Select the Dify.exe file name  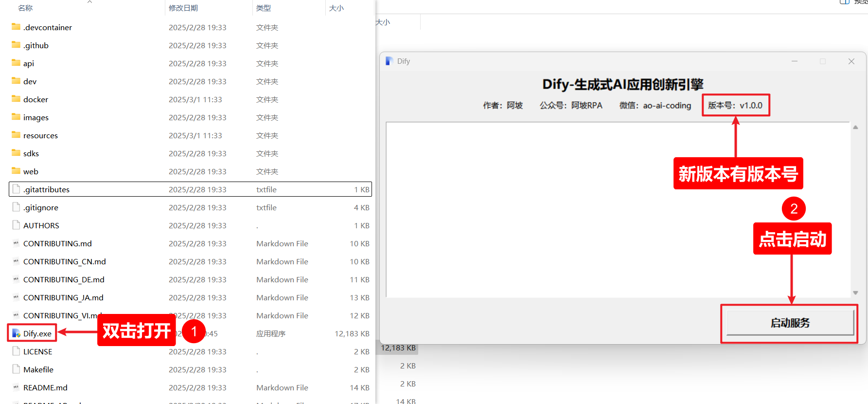(37, 333)
